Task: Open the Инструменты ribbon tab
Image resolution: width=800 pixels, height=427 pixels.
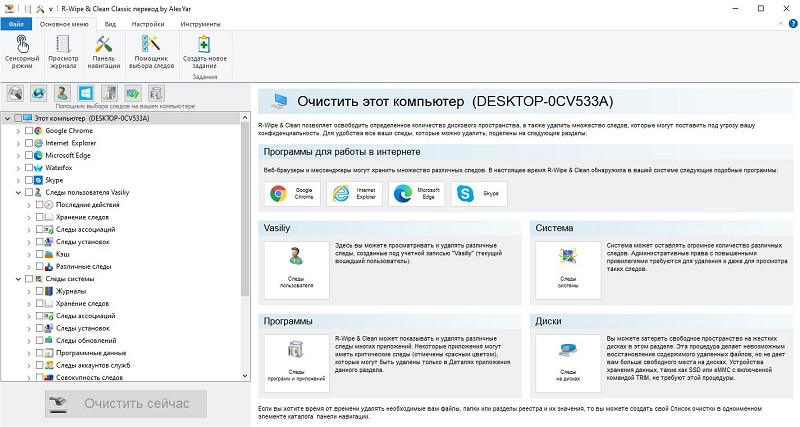Action: [x=201, y=22]
